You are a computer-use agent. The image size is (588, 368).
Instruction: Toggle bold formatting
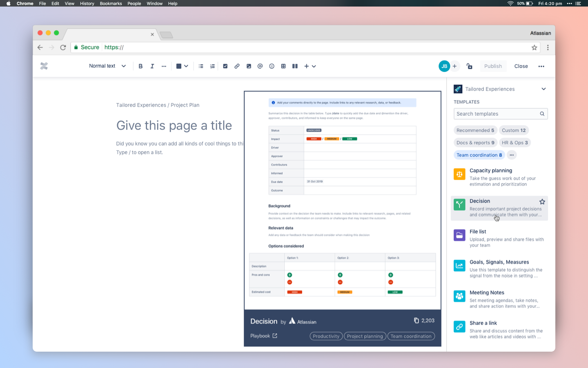pyautogui.click(x=140, y=66)
